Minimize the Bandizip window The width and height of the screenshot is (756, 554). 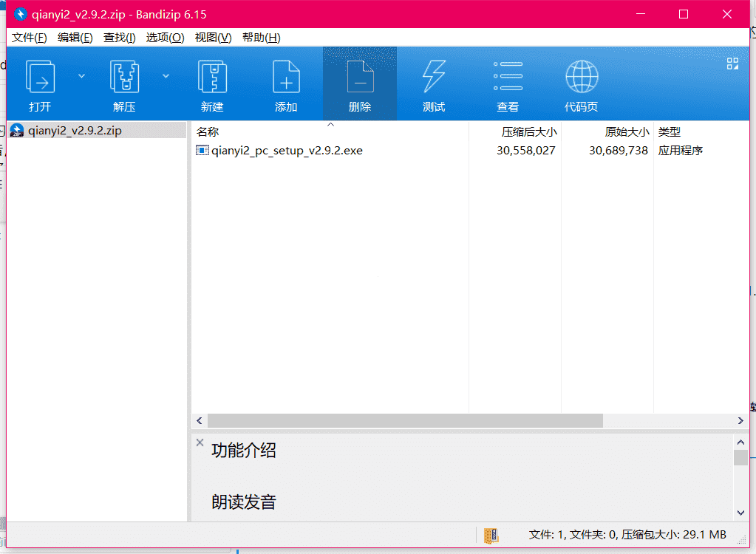click(640, 15)
